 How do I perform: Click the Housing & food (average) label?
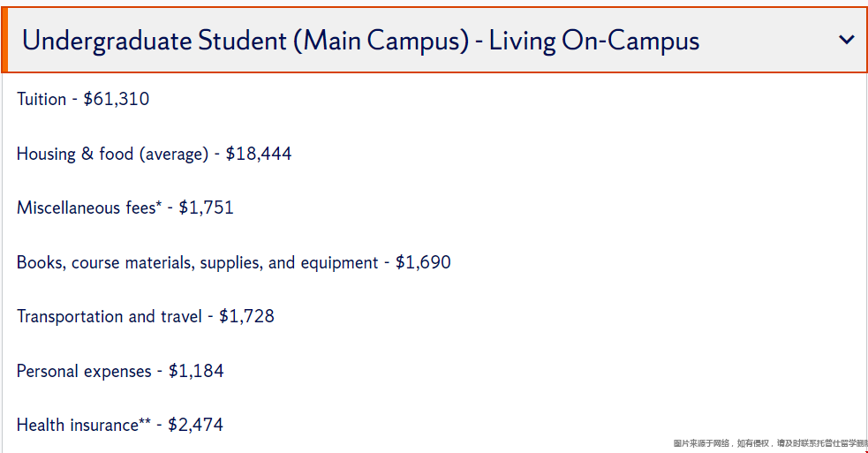[x=112, y=155]
